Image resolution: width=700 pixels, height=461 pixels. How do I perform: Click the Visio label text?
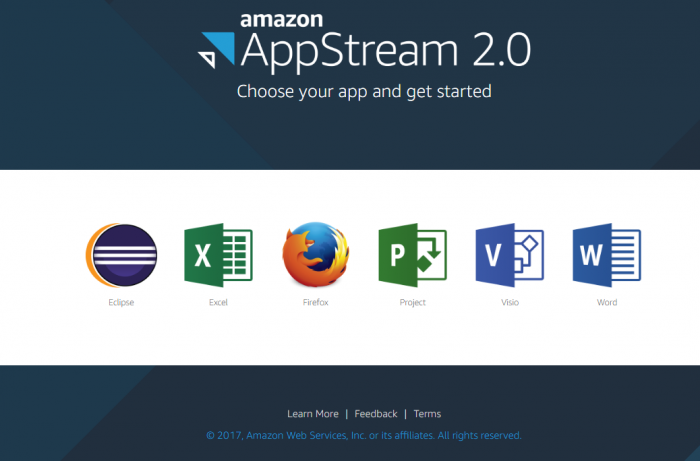pos(510,302)
